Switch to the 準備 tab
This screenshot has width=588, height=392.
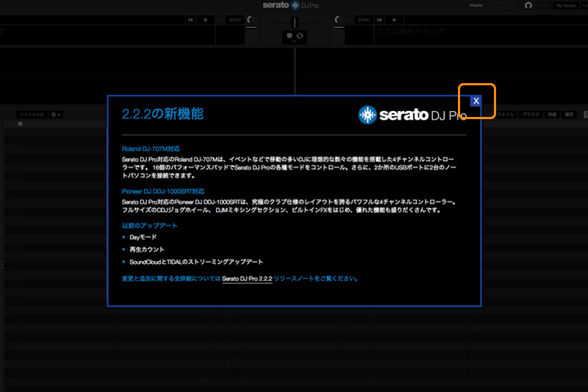[x=552, y=115]
